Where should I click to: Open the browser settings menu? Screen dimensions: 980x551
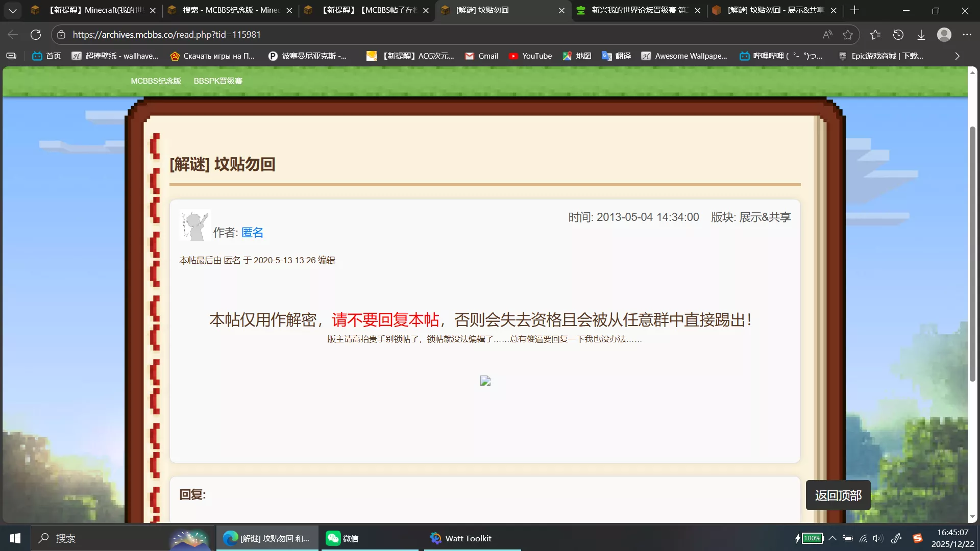pyautogui.click(x=968, y=34)
